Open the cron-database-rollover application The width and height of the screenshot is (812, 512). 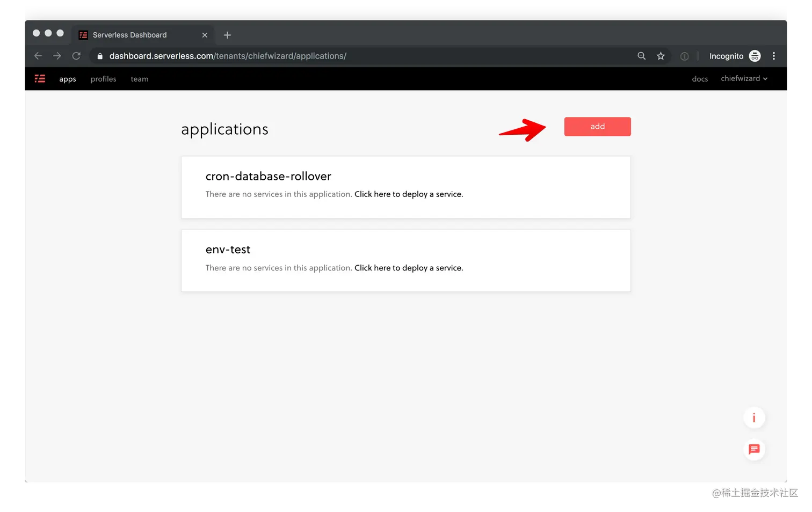(269, 176)
